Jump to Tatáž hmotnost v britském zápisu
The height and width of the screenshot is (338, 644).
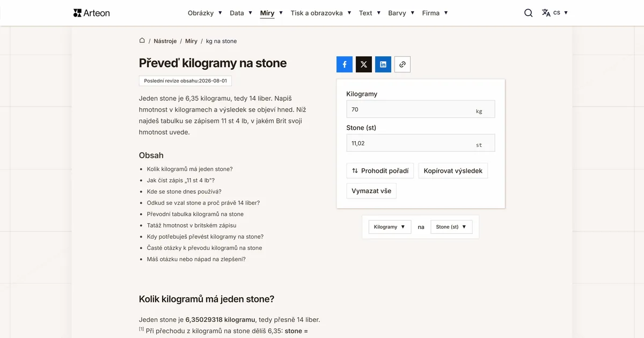click(x=192, y=225)
